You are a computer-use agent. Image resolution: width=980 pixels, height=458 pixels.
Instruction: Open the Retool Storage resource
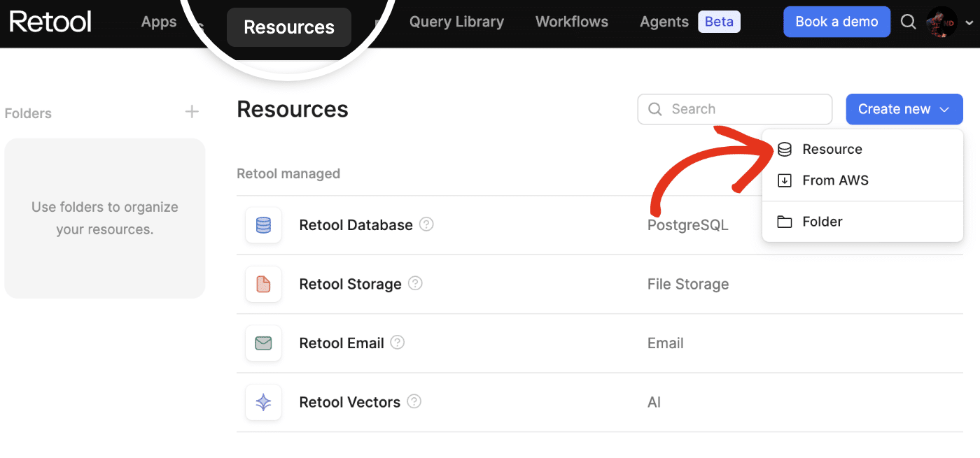[x=350, y=284]
